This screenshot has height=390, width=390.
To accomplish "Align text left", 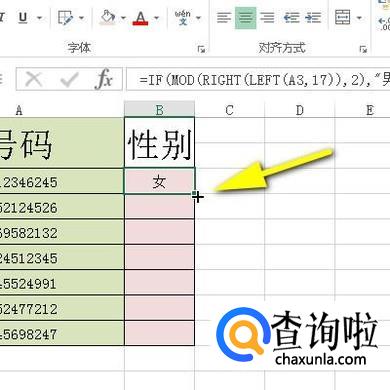I will click(224, 18).
